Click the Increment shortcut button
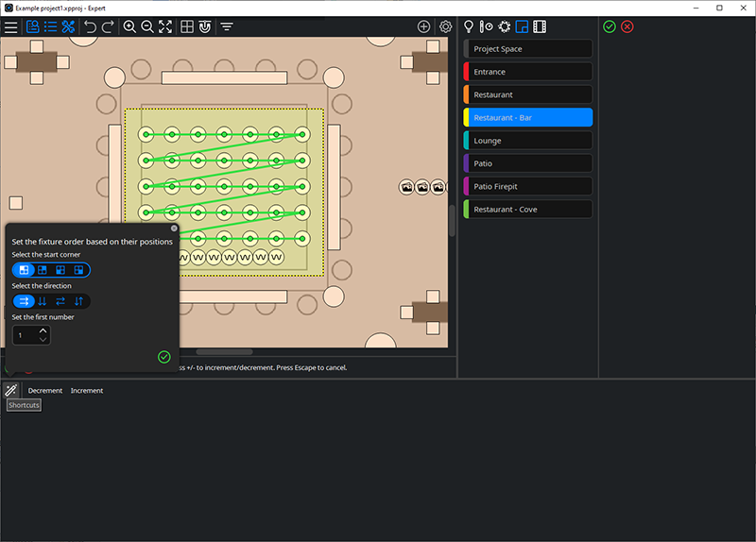 (x=87, y=390)
